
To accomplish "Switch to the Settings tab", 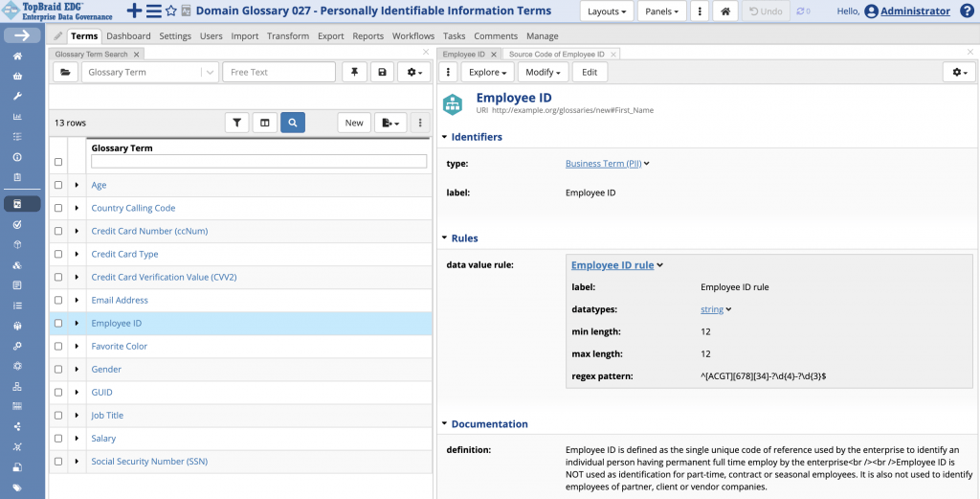I will (175, 36).
